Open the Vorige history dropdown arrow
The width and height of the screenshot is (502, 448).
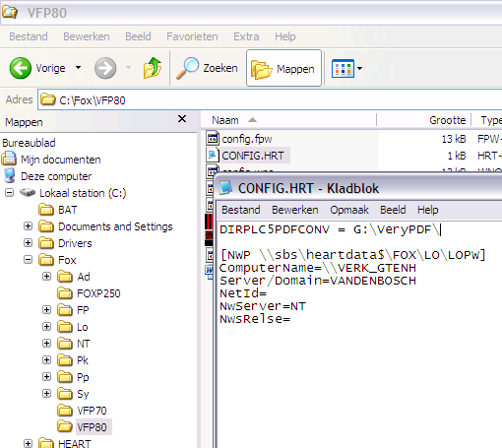pos(78,68)
